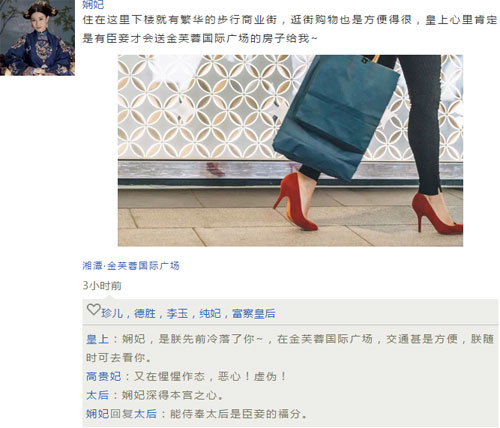Open the 湘潭·金芙蓉国际广场 location link

click(131, 266)
